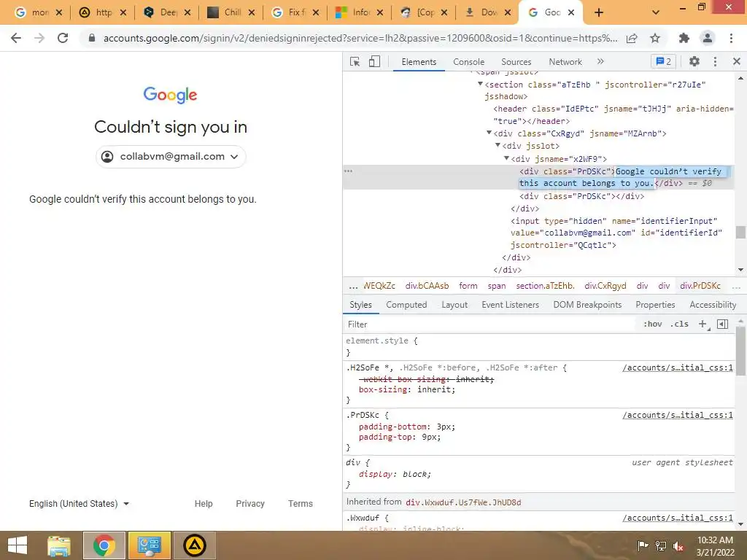Collapse the div CxRgyd node
This screenshot has height=560, width=747.
489,133
